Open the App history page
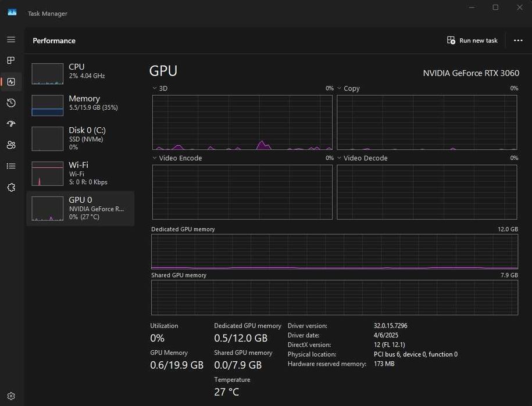This screenshot has width=532, height=406. coord(11,103)
